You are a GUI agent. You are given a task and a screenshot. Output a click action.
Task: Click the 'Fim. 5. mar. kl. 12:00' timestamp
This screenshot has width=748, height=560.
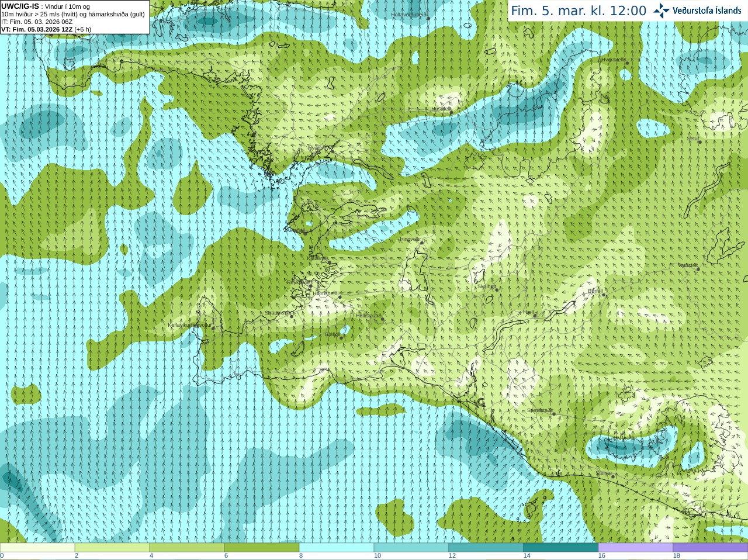579,11
